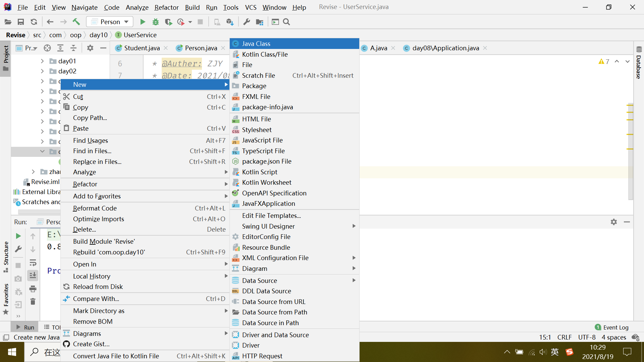Click the day10 breadcrumb

click(x=99, y=35)
